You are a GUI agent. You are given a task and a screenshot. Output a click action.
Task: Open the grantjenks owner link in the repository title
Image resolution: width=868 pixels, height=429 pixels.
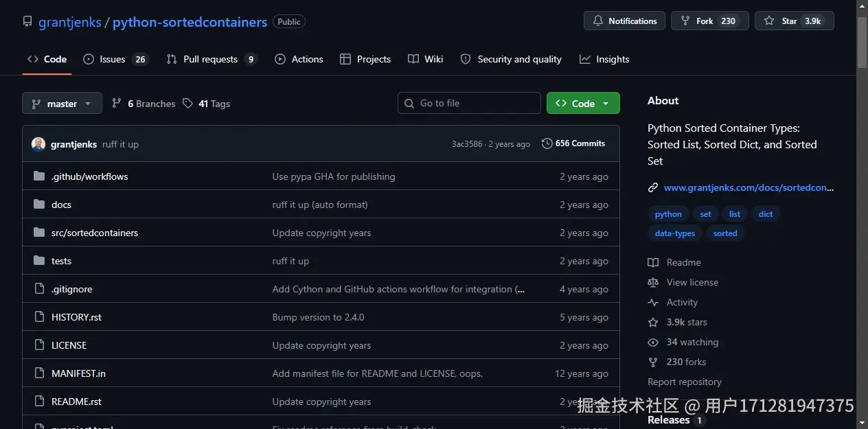click(70, 22)
